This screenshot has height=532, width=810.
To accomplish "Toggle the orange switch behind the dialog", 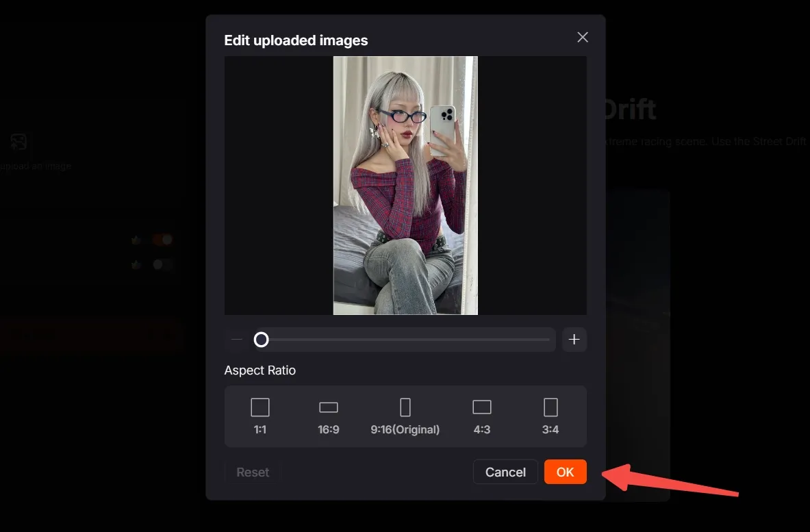I will click(162, 240).
